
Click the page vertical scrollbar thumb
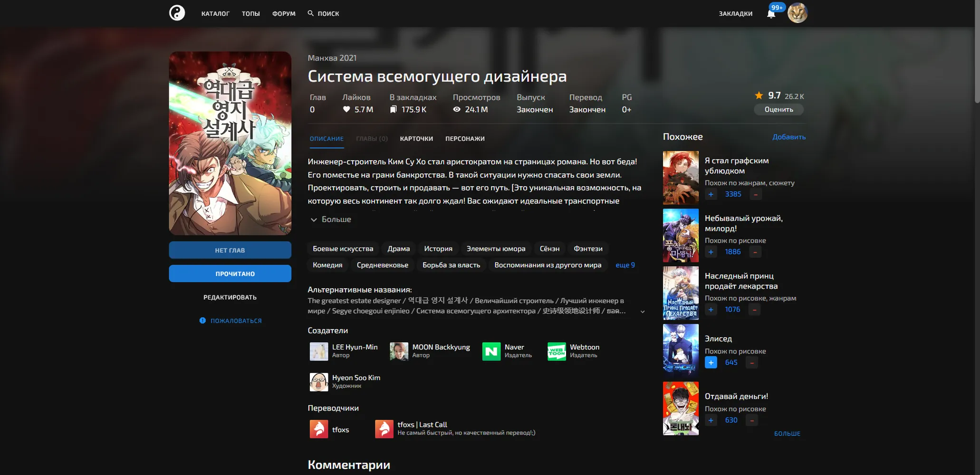[x=977, y=51]
